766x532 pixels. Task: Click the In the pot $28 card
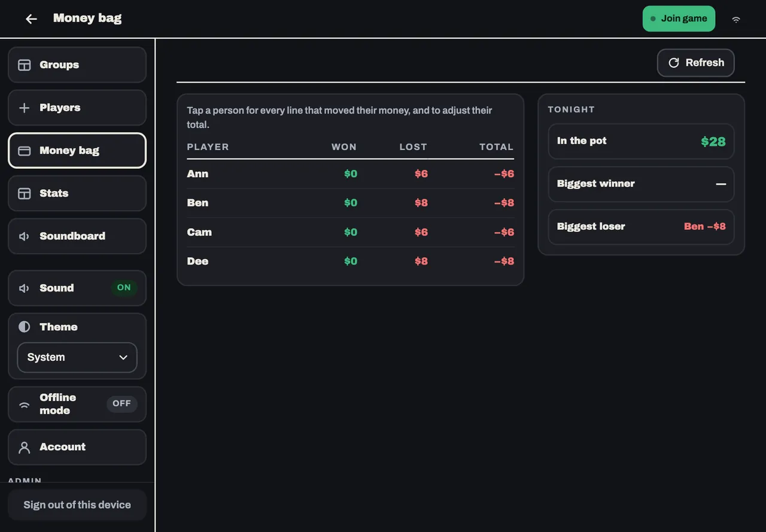tap(641, 141)
